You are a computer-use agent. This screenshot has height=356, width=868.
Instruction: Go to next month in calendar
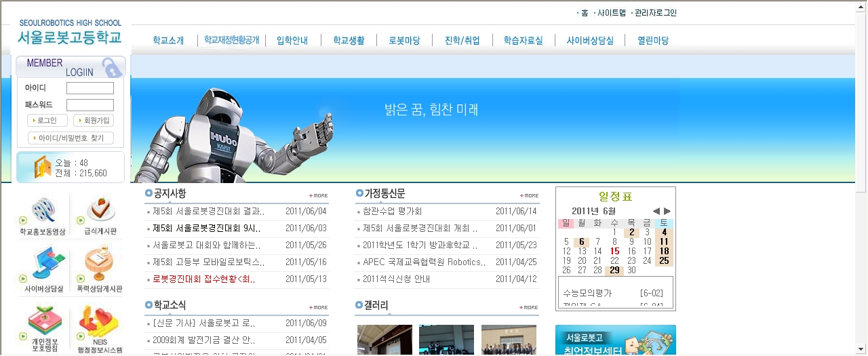pos(667,212)
